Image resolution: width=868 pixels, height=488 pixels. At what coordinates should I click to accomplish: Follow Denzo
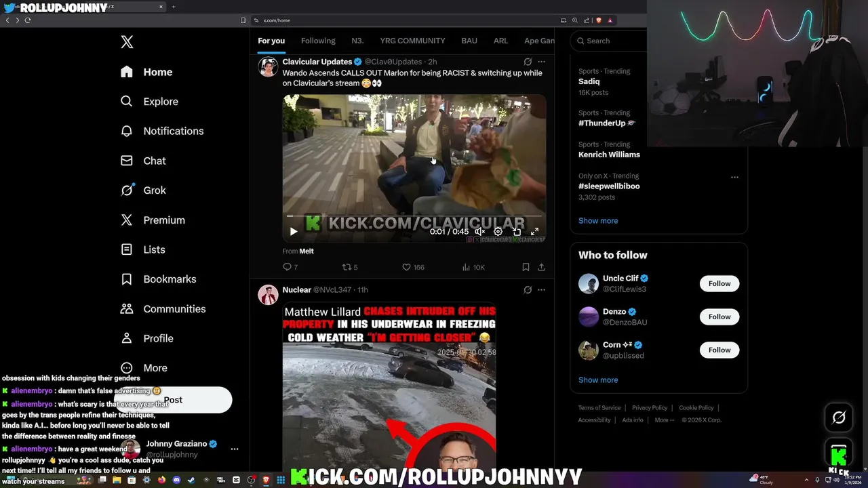point(719,317)
